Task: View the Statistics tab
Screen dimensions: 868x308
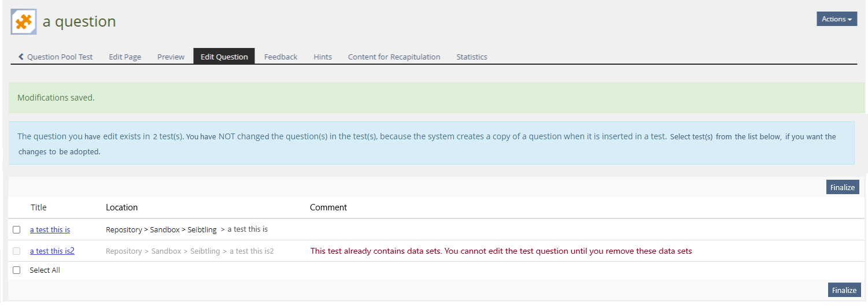Action: 471,57
